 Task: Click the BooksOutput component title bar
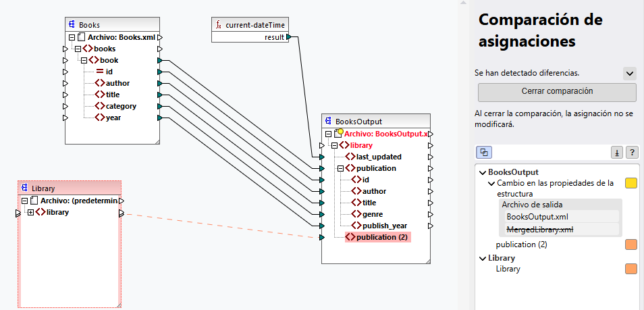pyautogui.click(x=376, y=122)
